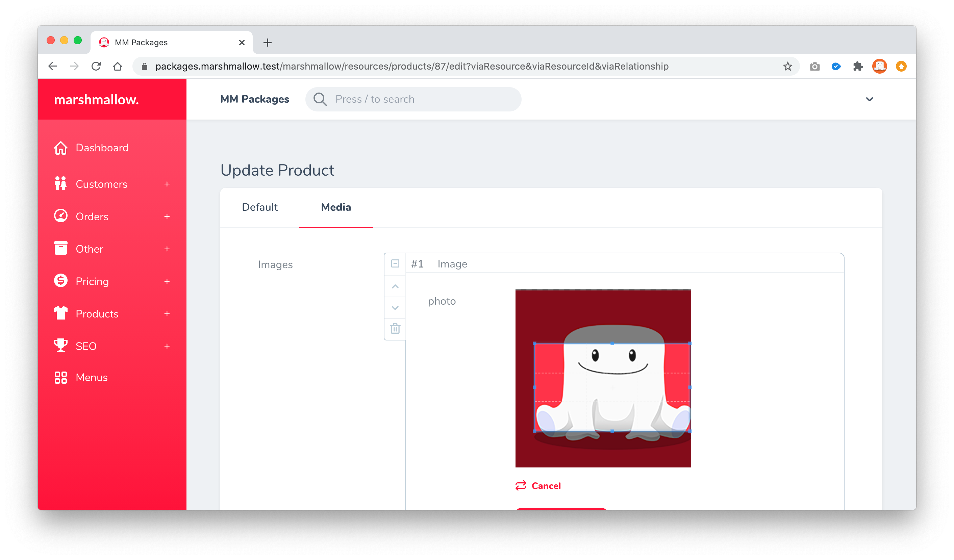Expand the Products submenu plus
This screenshot has width=954, height=560.
tap(167, 314)
